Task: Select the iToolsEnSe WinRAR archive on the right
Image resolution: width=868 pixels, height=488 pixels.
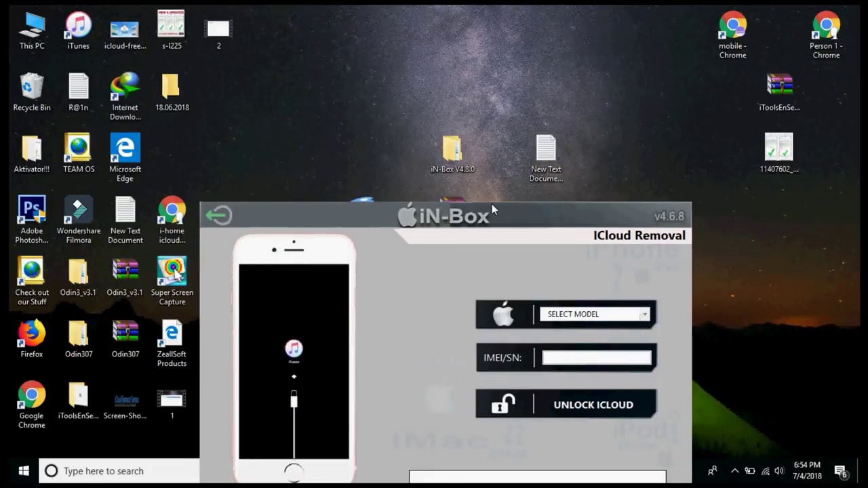Action: pyautogui.click(x=779, y=93)
